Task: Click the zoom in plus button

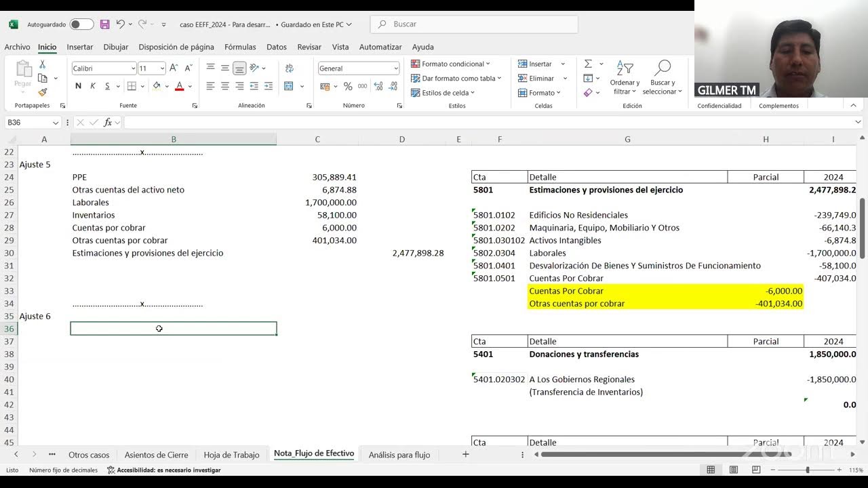Action: [x=839, y=470]
